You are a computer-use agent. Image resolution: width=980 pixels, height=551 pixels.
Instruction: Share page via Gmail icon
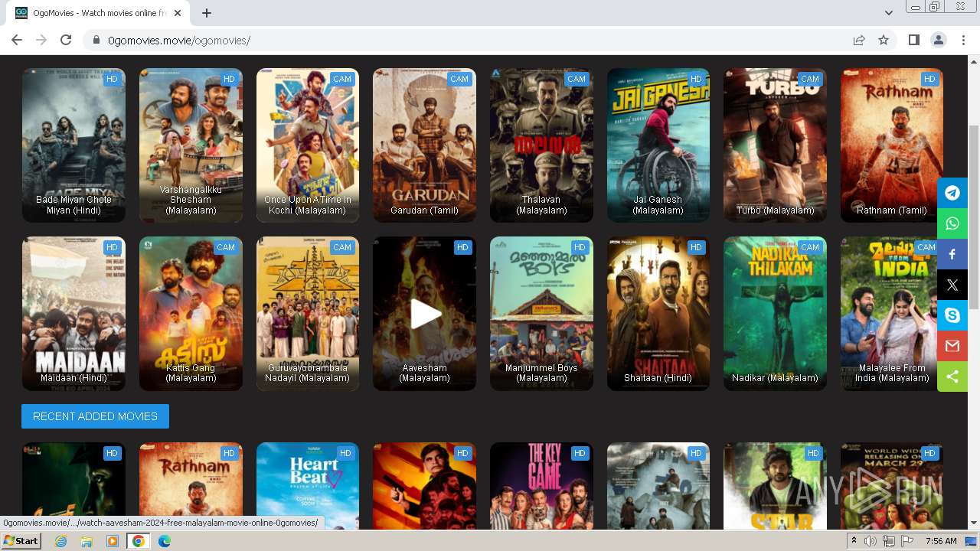(x=952, y=346)
